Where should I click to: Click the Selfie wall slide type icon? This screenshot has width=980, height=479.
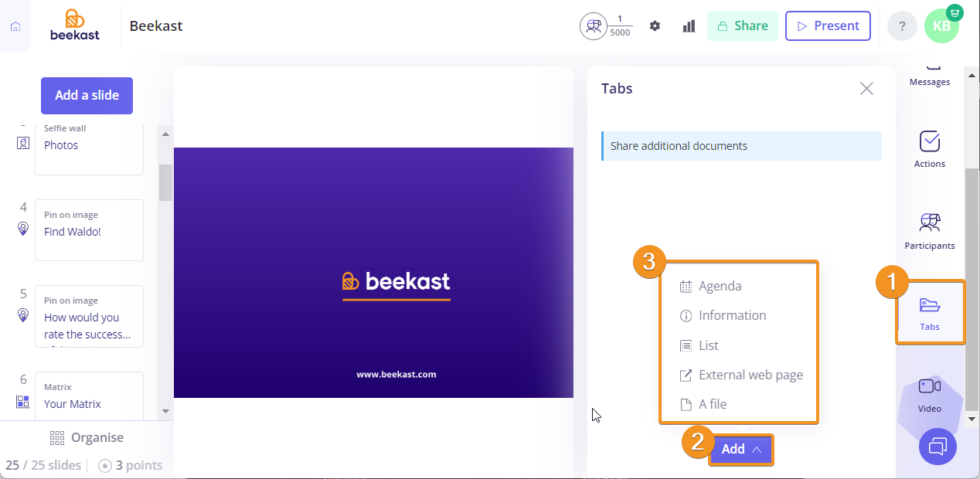pyautogui.click(x=23, y=143)
